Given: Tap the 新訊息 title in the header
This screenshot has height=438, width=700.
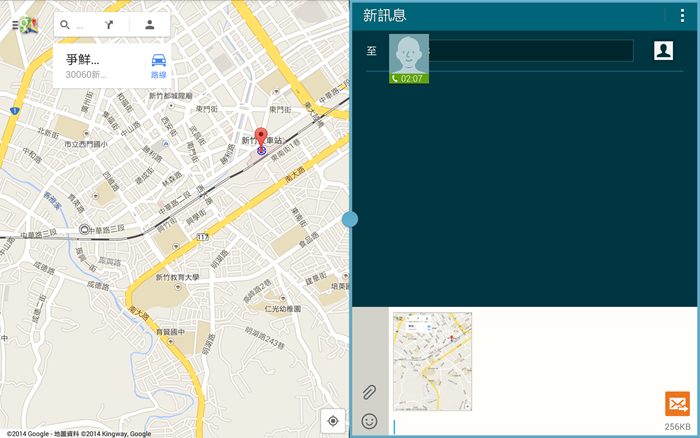Looking at the screenshot, I should [x=384, y=16].
